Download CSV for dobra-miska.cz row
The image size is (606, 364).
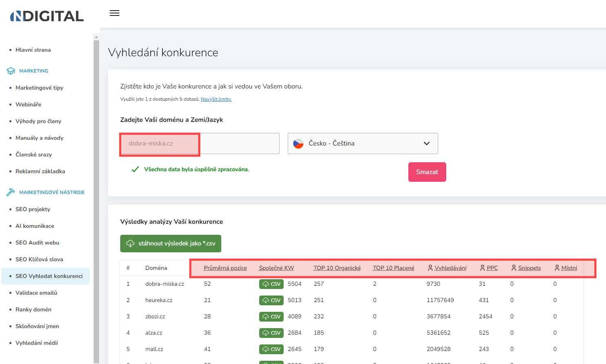click(271, 284)
